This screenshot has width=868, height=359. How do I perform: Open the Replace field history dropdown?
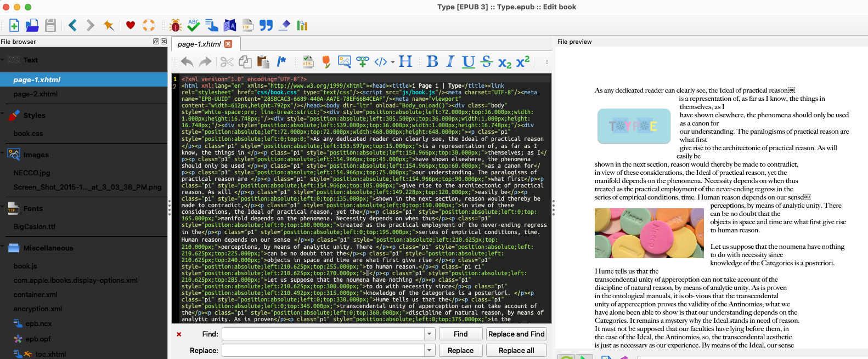[x=430, y=350]
